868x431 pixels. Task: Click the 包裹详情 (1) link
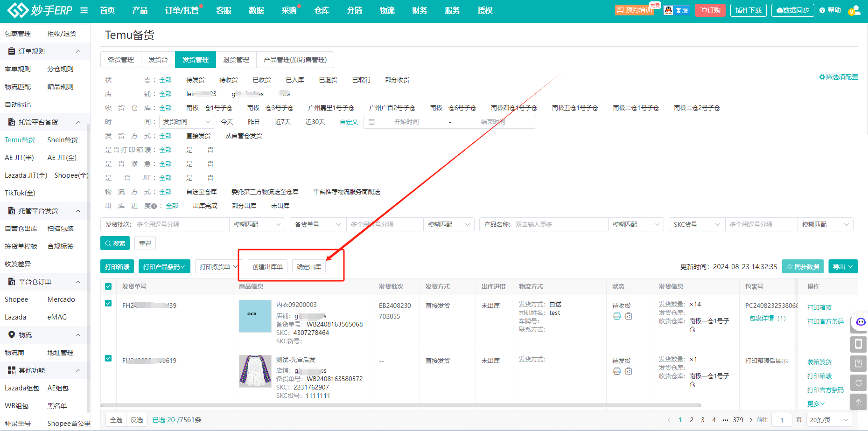pos(767,318)
